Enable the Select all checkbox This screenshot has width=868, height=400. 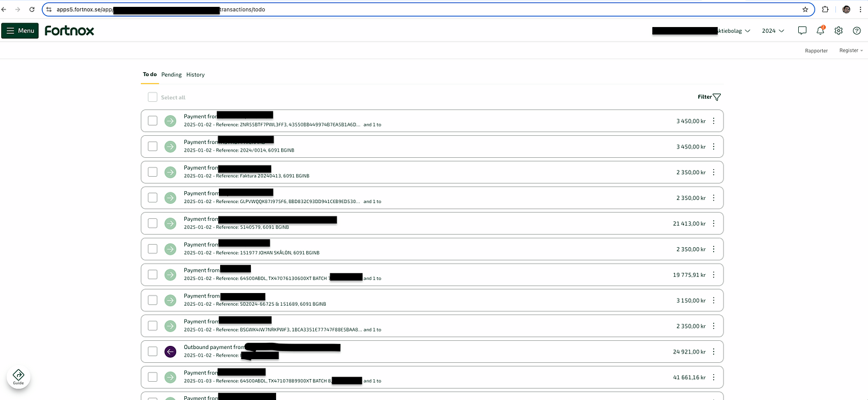click(x=152, y=97)
